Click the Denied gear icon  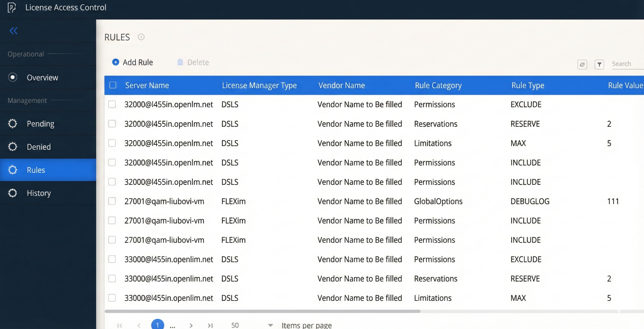[13, 147]
